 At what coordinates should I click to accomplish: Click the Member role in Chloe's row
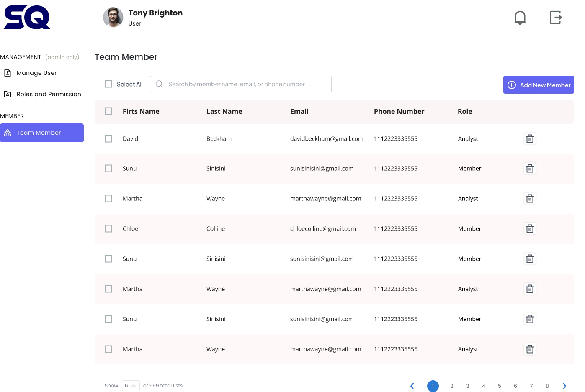470,228
